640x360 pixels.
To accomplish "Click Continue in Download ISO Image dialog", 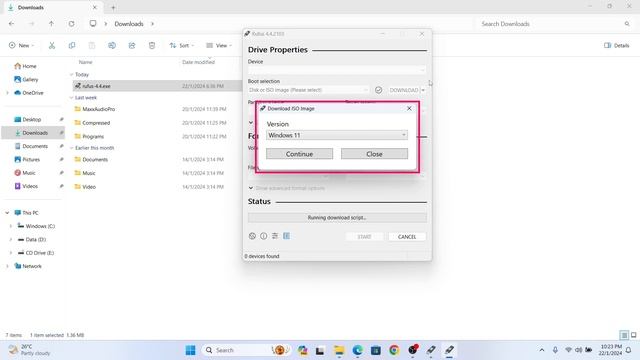I will [x=299, y=154].
